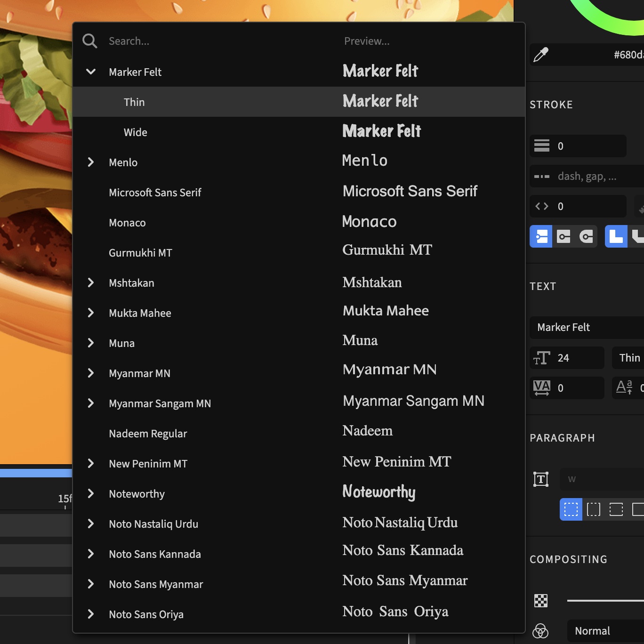Expand the Muna font family

pos(91,343)
